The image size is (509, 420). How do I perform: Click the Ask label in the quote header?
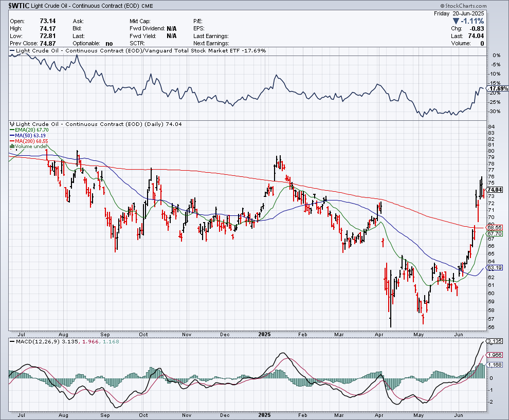coord(78,21)
